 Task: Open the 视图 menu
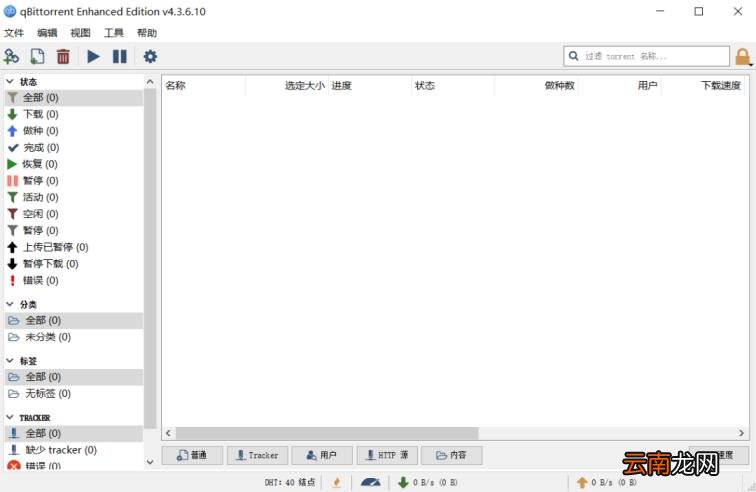pos(80,33)
